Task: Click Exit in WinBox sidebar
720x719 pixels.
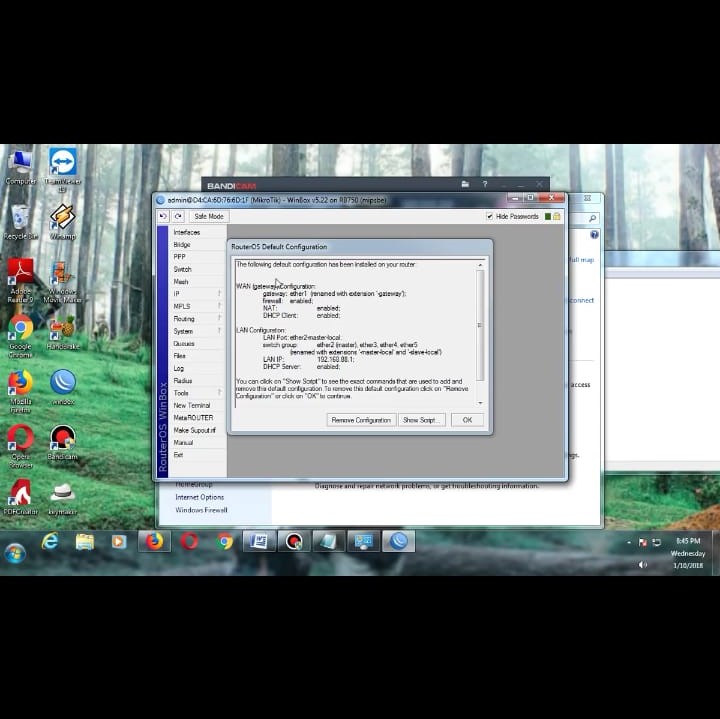Action: coord(178,455)
